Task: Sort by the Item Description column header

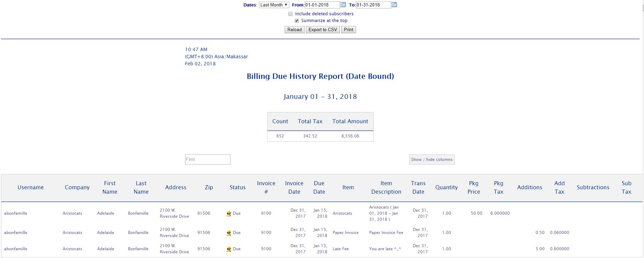Action: (x=386, y=188)
